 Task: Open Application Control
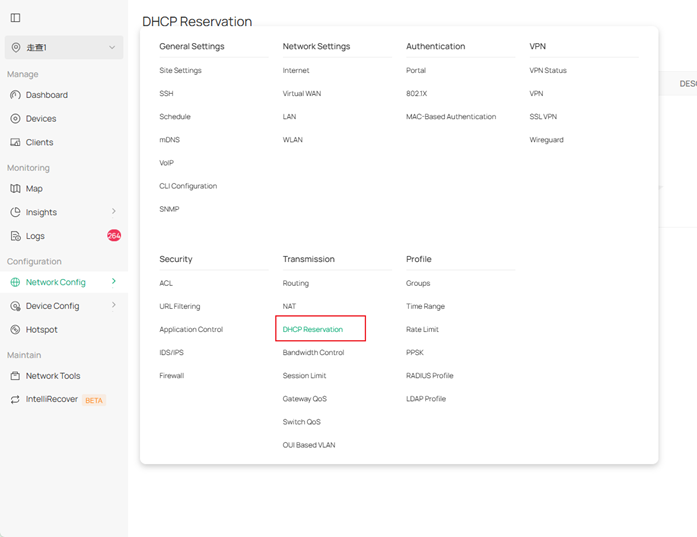click(191, 329)
